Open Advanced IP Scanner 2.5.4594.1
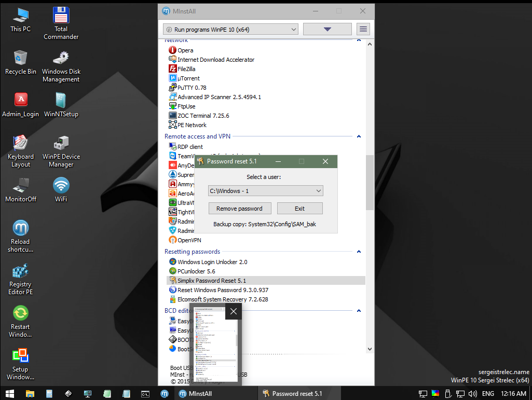 click(x=215, y=97)
